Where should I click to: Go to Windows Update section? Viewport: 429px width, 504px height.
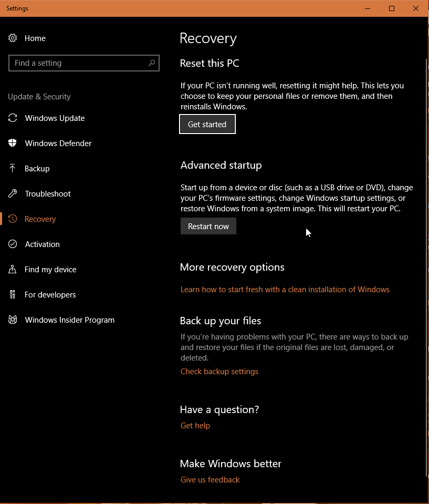55,118
